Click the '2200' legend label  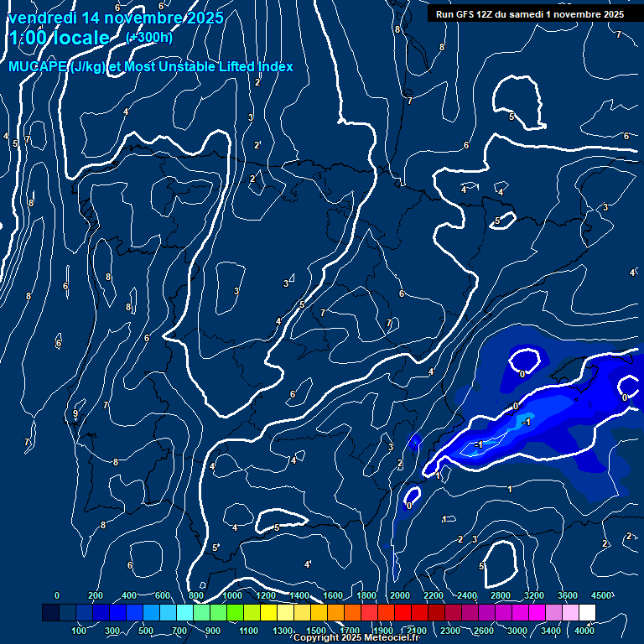tap(434, 595)
